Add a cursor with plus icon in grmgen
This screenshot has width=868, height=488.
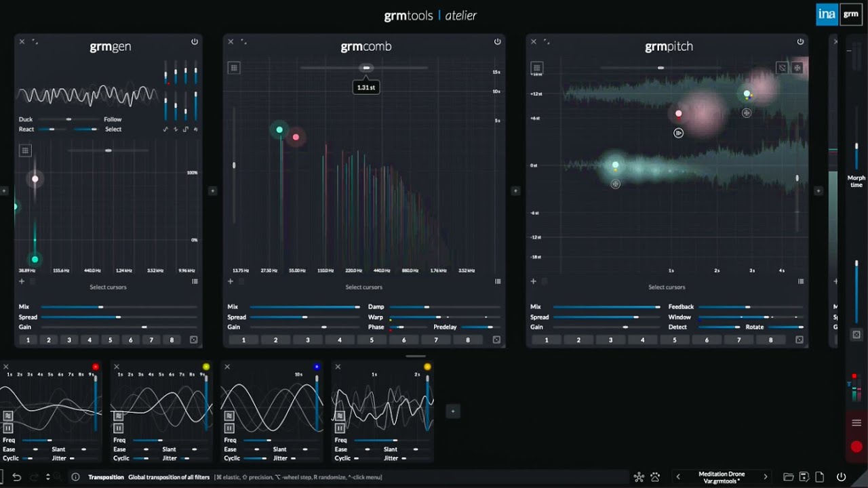22,281
